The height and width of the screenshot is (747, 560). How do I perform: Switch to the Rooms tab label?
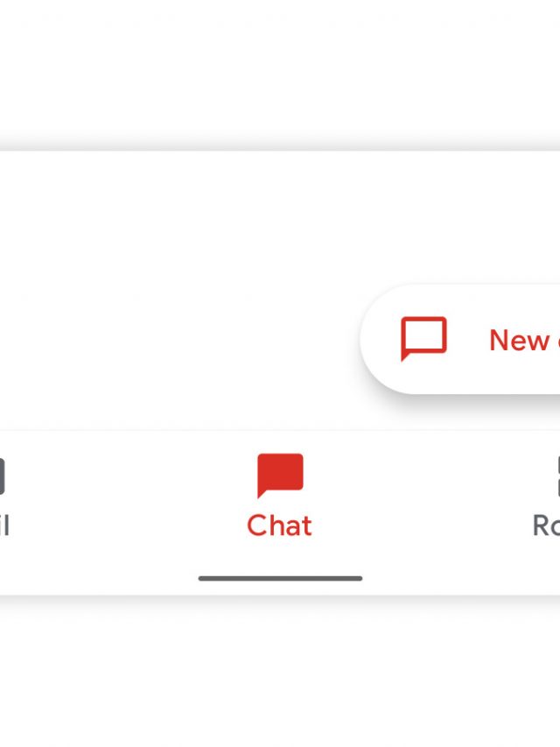[546, 525]
